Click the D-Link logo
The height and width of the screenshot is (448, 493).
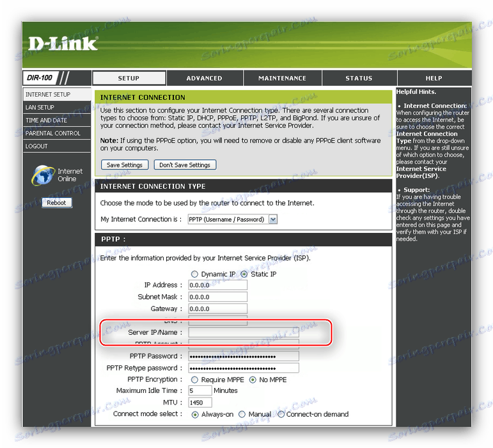[x=63, y=44]
